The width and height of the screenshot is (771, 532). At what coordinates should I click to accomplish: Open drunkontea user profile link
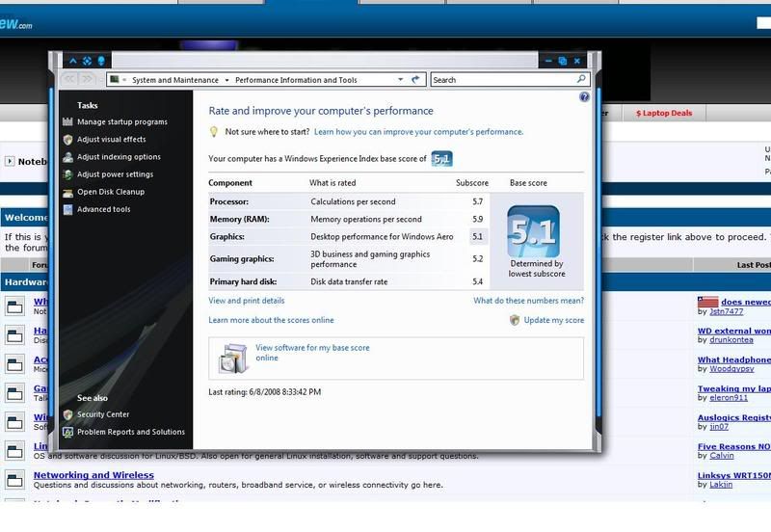[731, 340]
